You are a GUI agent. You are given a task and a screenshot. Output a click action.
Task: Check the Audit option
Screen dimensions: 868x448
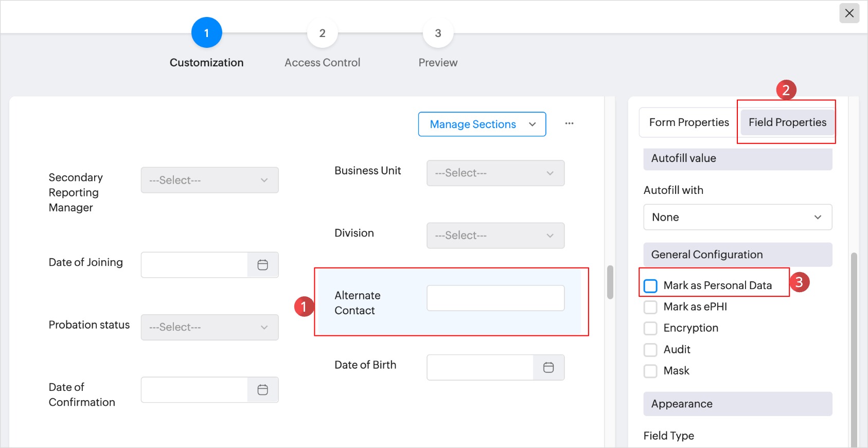(x=650, y=350)
